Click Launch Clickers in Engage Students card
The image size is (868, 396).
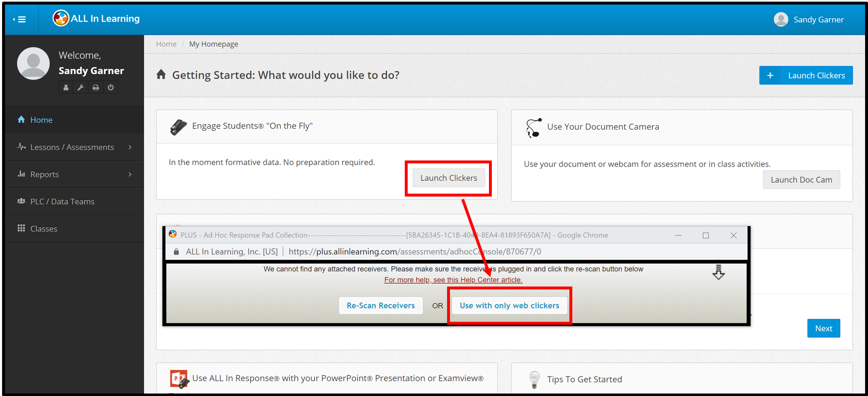point(448,178)
